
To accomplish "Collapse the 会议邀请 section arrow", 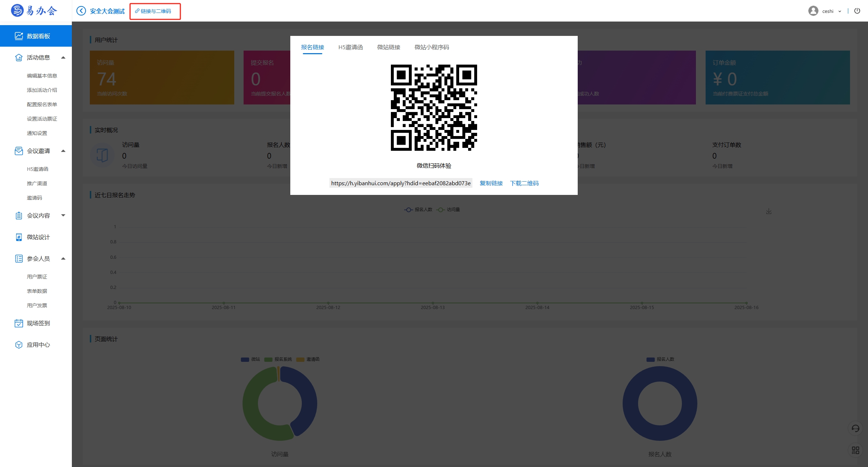I will coord(63,151).
